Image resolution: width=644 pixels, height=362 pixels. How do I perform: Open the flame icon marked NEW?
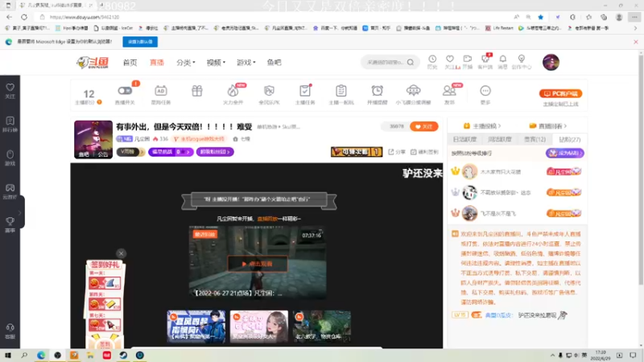[233, 91]
